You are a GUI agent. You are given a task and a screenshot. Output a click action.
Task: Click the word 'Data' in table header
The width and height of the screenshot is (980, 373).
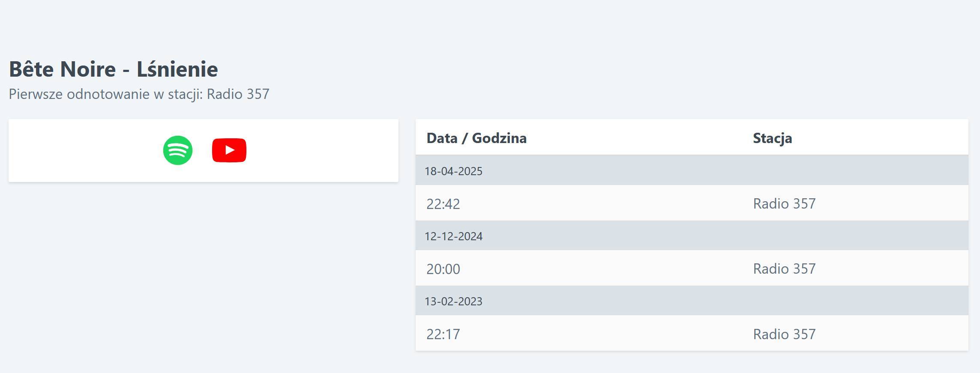pyautogui.click(x=442, y=138)
